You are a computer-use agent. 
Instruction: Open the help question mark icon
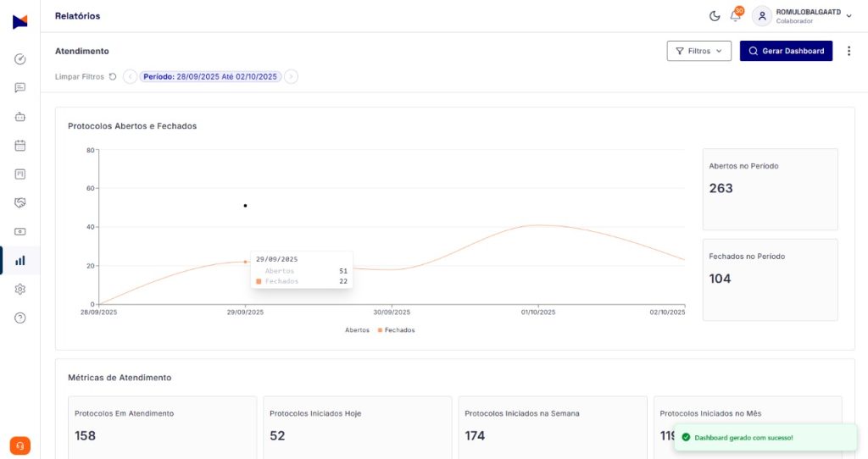pyautogui.click(x=20, y=318)
